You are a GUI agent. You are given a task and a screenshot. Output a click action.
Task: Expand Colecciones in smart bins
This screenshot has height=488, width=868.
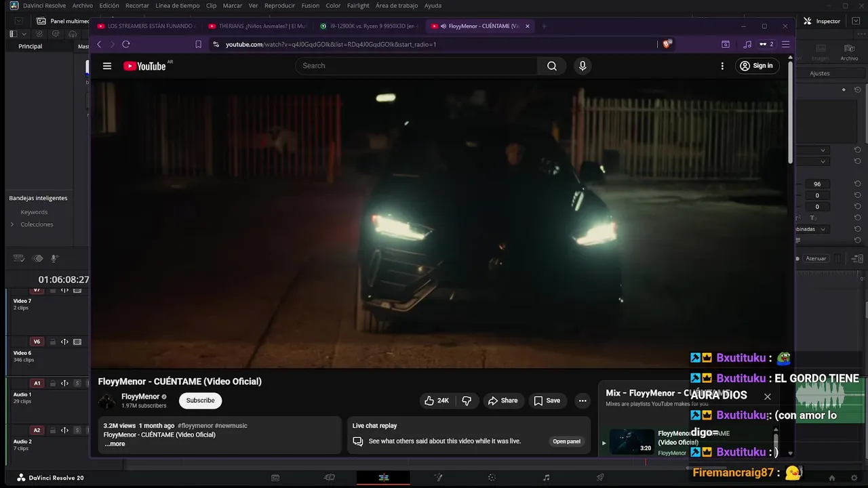click(12, 224)
